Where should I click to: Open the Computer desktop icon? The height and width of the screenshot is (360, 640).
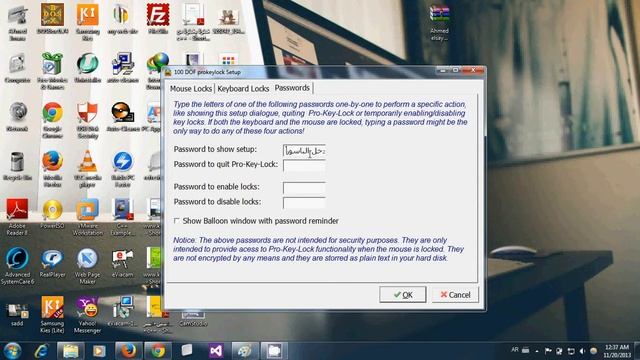17,68
